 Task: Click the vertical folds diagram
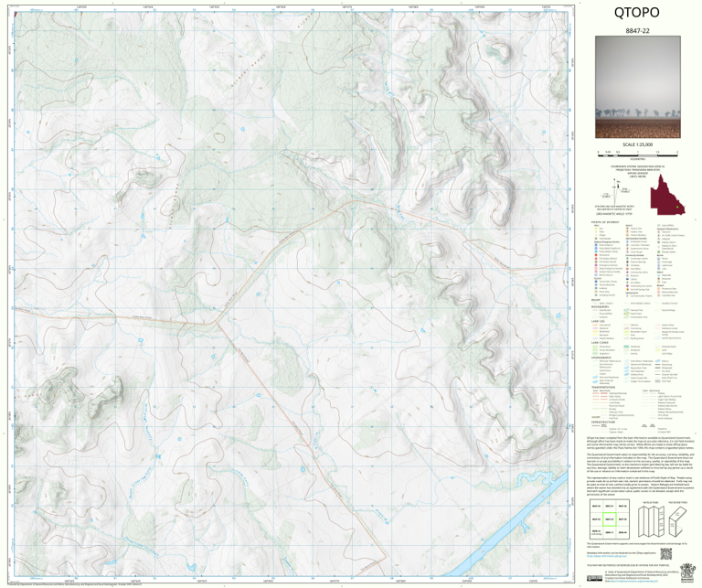tap(650, 521)
